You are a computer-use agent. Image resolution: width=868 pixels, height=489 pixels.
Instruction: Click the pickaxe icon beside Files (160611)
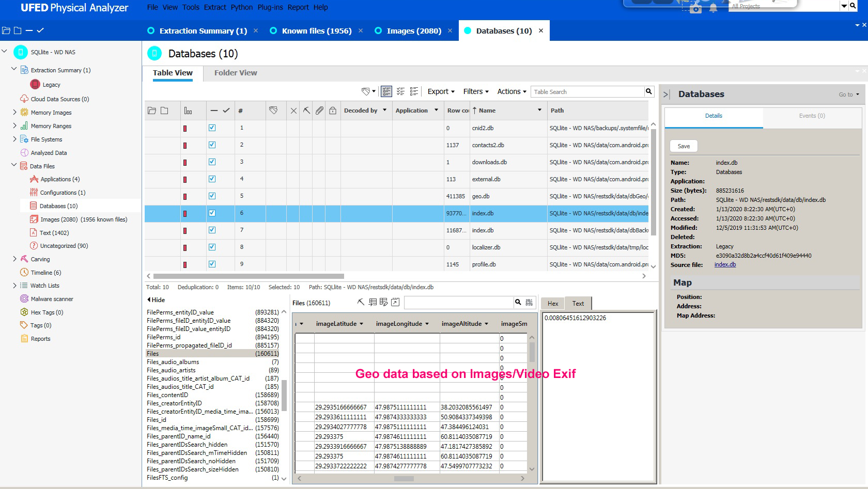361,302
